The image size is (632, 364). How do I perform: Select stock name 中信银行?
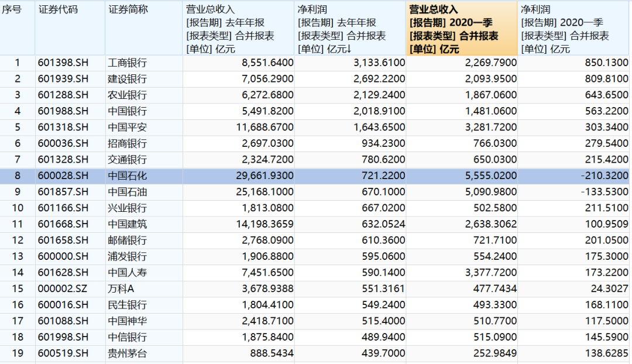[128, 337]
